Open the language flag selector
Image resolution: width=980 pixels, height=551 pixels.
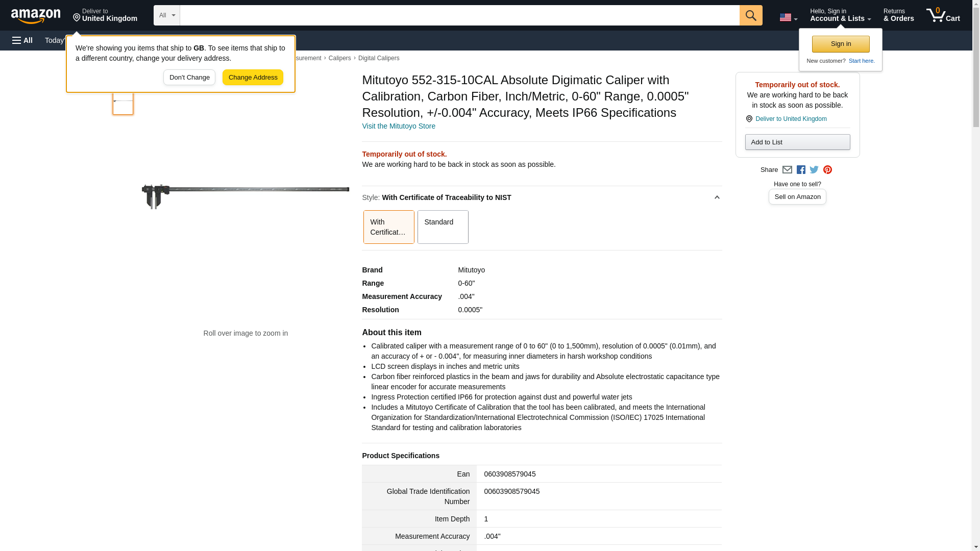click(788, 17)
